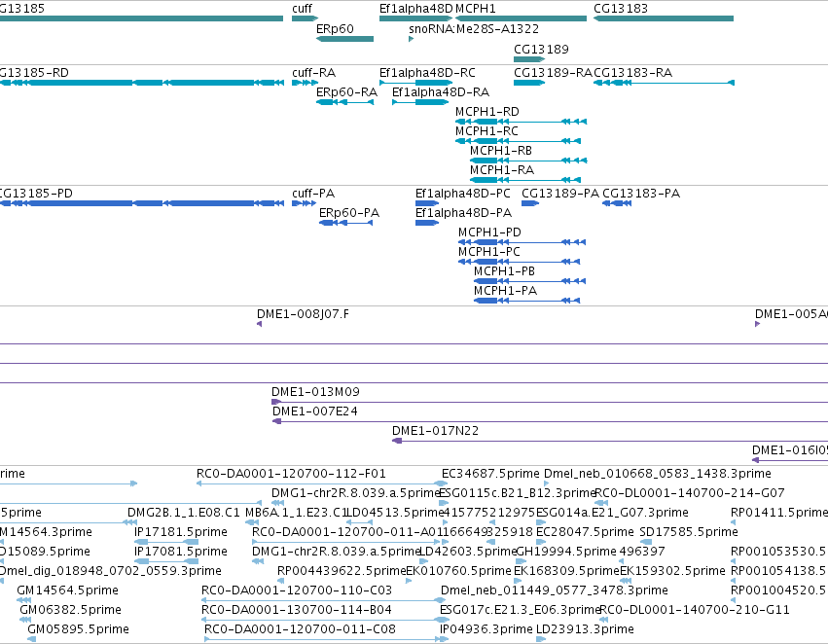Click the IP17181.5prime EST label
The width and height of the screenshot is (828, 644).
[181, 532]
